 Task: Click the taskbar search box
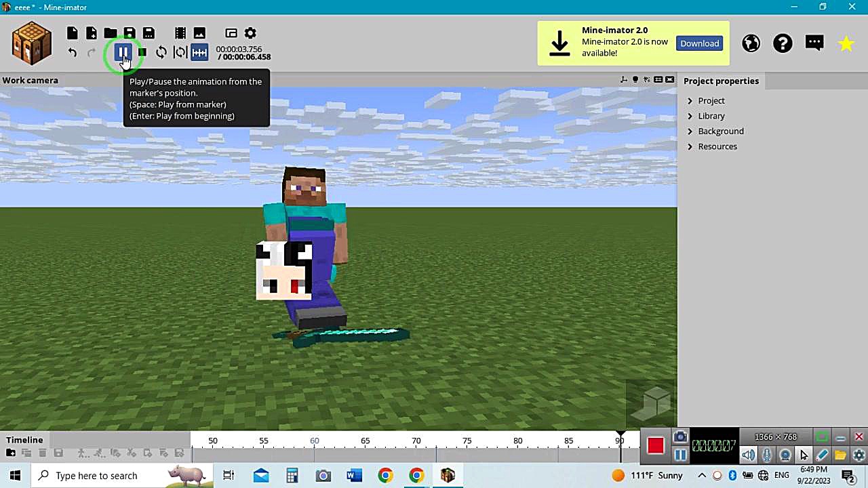coord(122,475)
